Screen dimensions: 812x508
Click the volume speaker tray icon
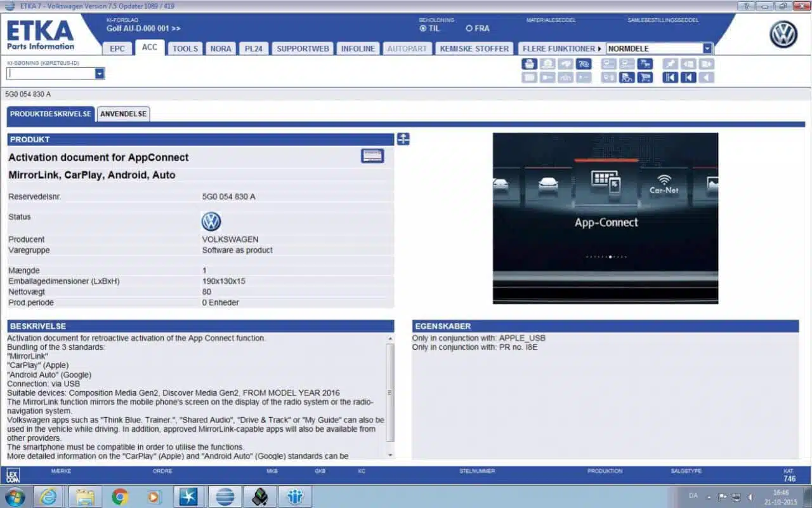click(x=750, y=497)
